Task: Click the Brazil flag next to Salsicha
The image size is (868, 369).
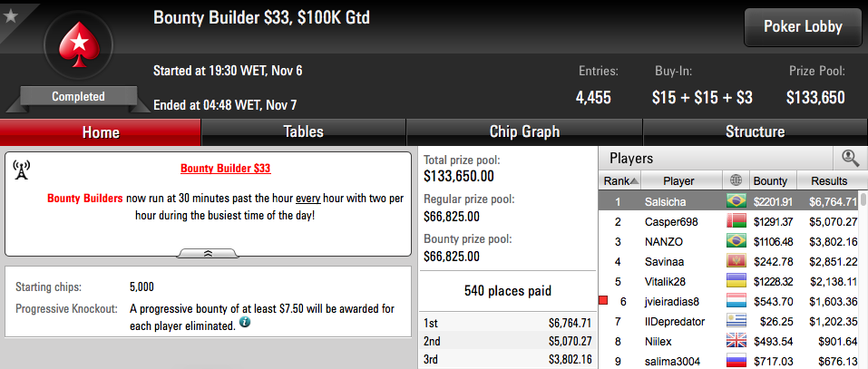Action: [736, 201]
